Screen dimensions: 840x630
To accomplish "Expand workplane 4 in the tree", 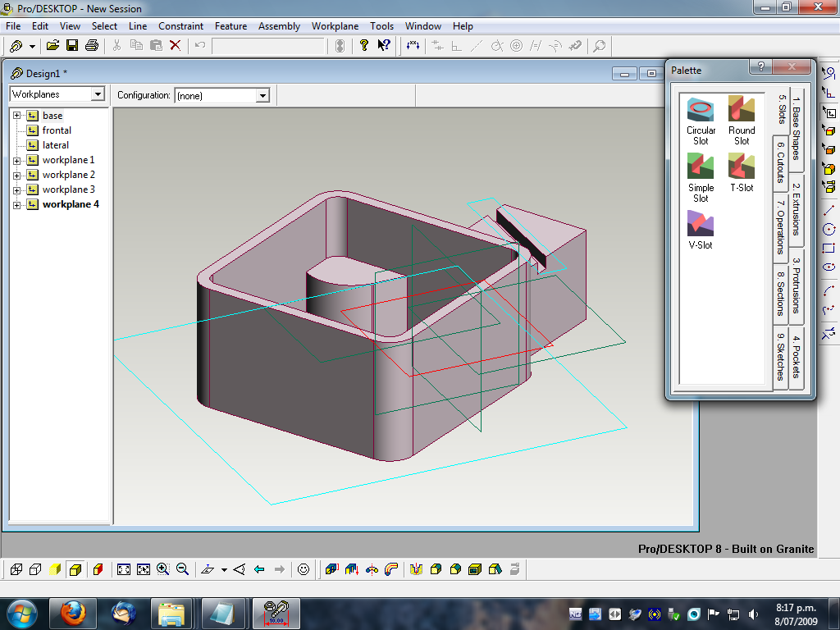I will 18,203.
